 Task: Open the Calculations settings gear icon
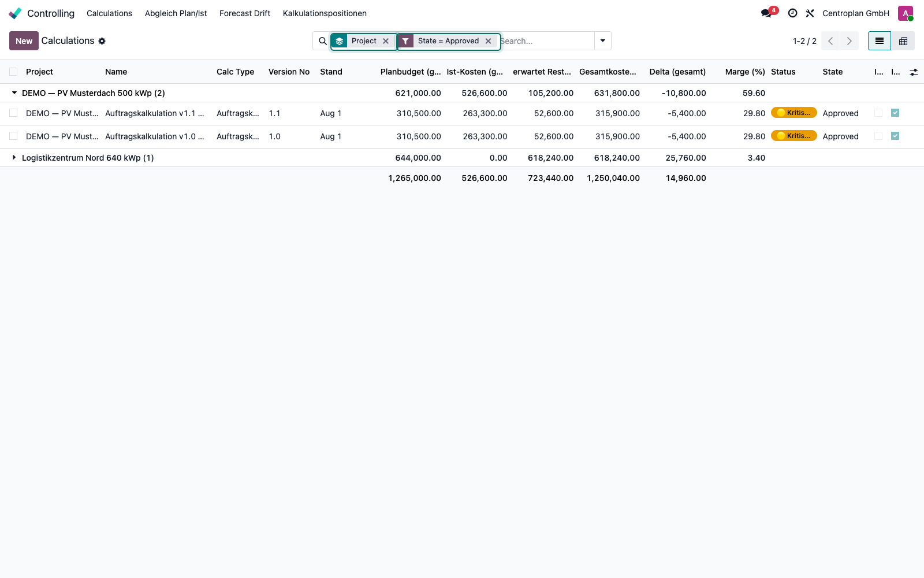102,41
